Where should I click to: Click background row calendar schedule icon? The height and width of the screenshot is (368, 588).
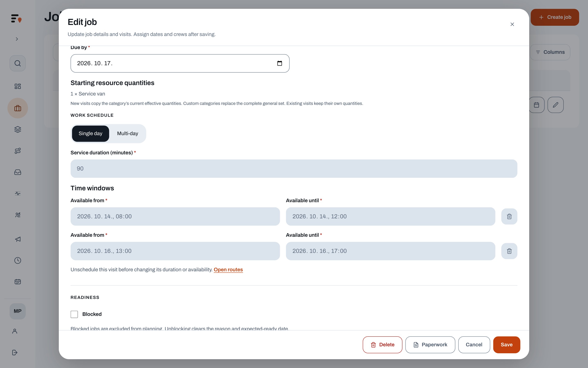pyautogui.click(x=537, y=105)
